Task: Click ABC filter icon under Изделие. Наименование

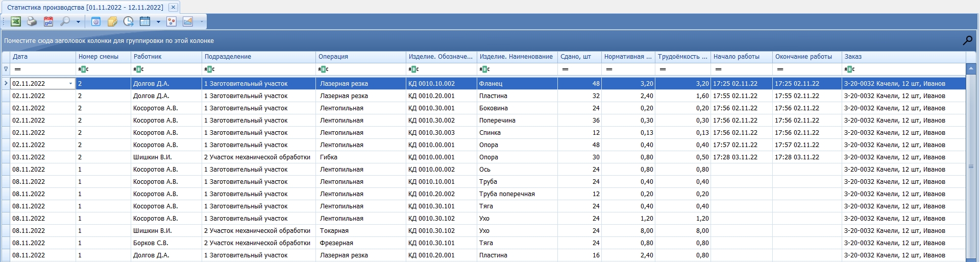Action: point(484,69)
